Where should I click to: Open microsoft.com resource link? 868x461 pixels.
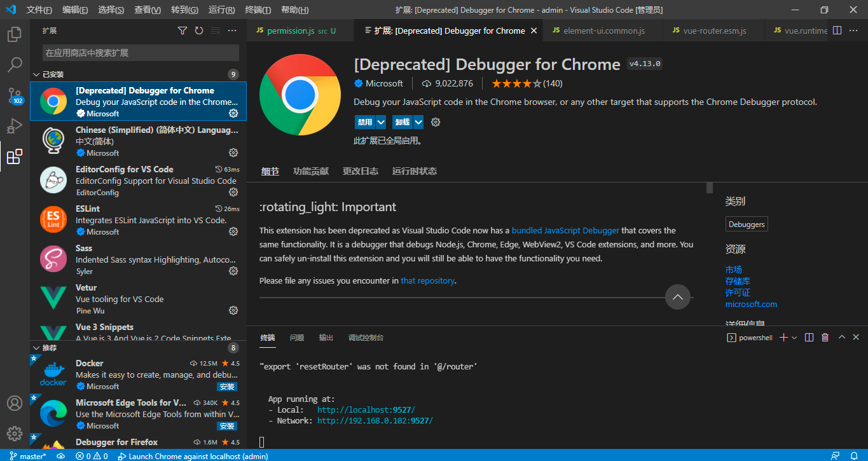751,304
